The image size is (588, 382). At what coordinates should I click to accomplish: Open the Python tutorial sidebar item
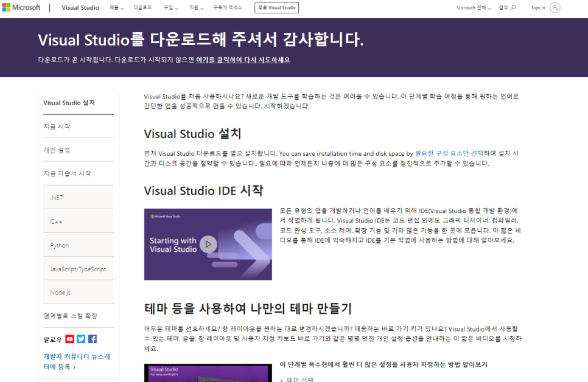click(x=79, y=245)
